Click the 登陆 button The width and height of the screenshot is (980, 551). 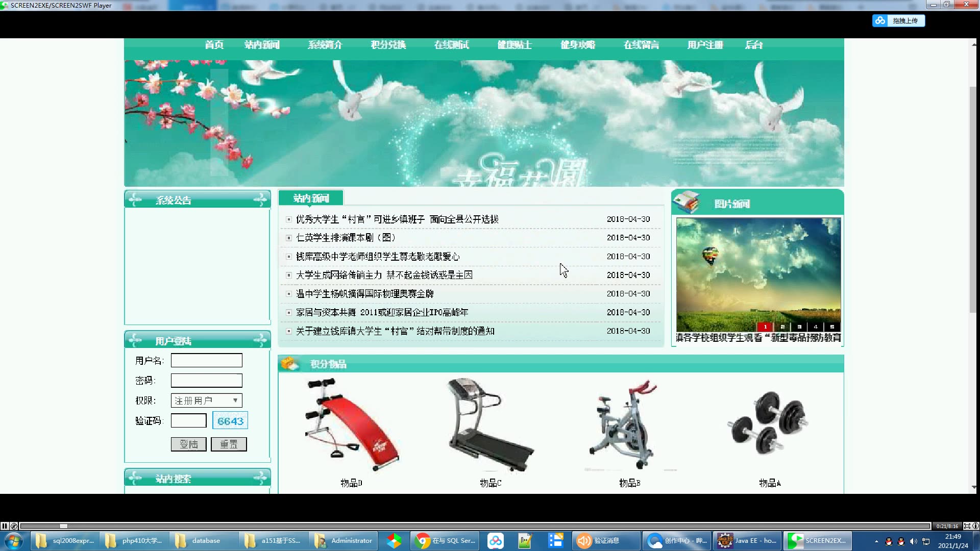(x=188, y=443)
